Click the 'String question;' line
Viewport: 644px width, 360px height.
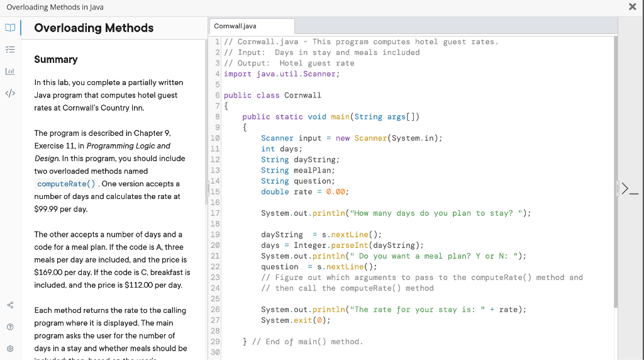point(298,181)
